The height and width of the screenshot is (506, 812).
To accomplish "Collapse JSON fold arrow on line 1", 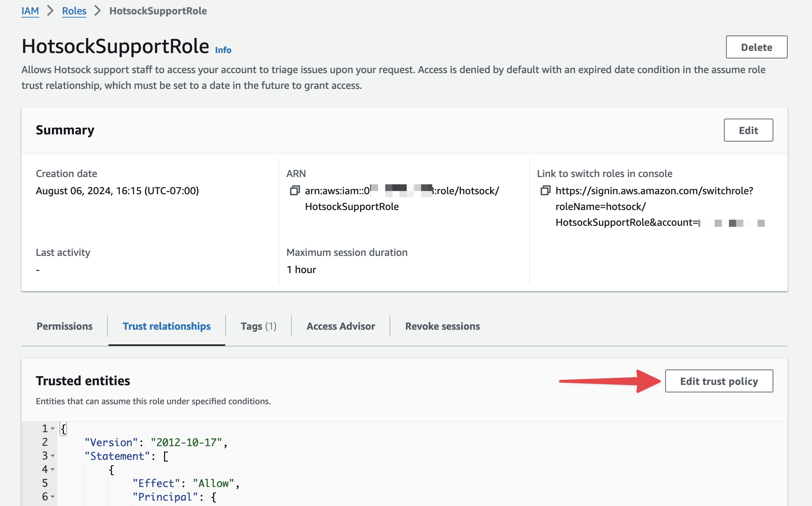I will pyautogui.click(x=53, y=429).
